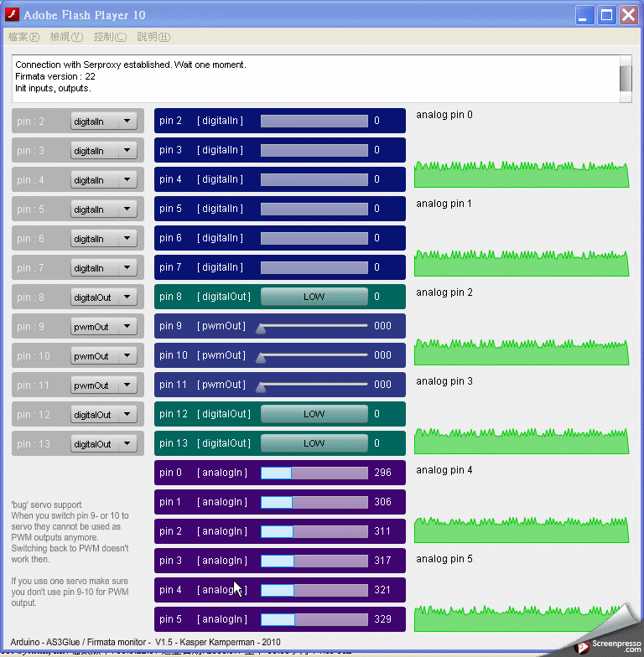The width and height of the screenshot is (644, 657).
Task: Click the 'pin : 13' gray label
Action: pos(34,444)
